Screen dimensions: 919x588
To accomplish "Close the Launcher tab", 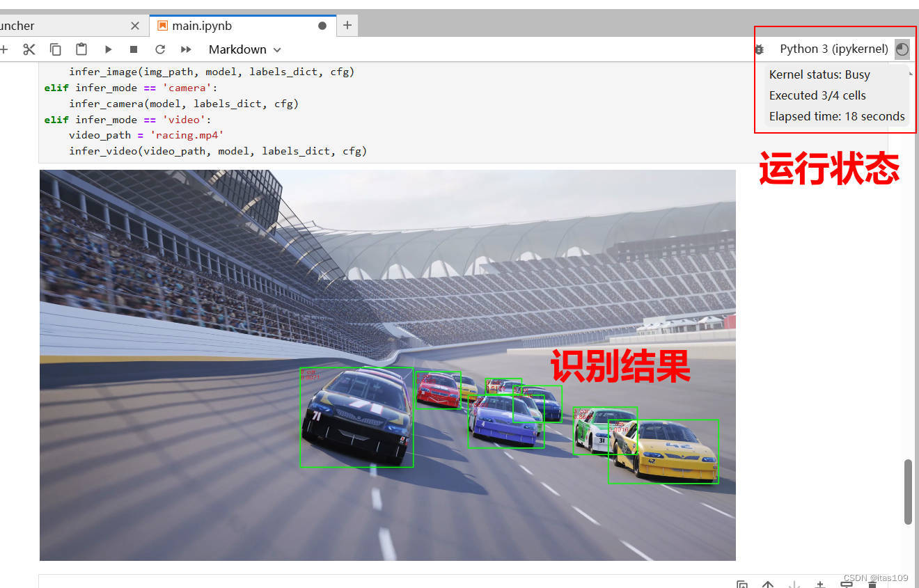I will coord(135,26).
